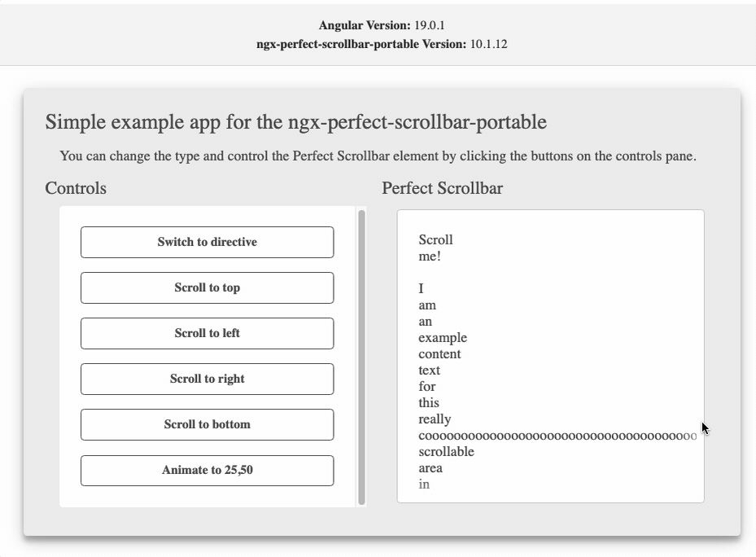756x557 pixels.
Task: Click the word 'area' in scrollable content
Action: coord(430,468)
